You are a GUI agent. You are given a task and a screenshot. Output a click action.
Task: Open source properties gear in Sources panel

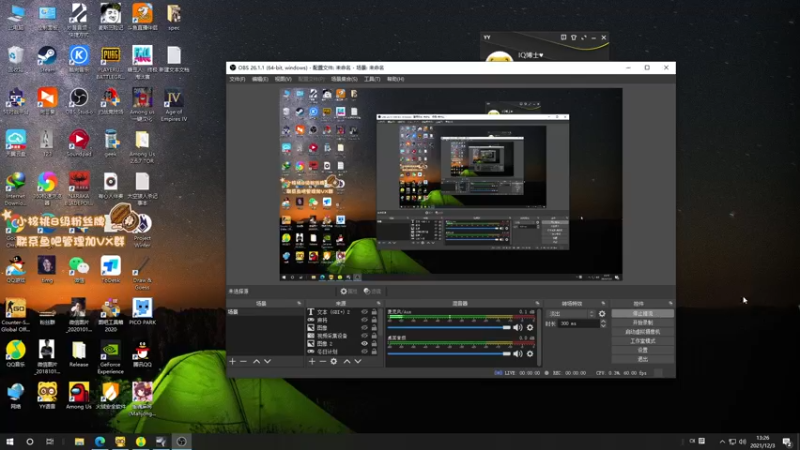coord(334,361)
